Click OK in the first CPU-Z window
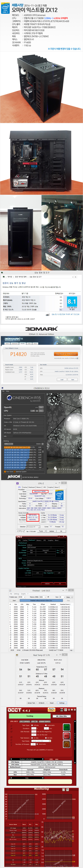 (61, 531)
